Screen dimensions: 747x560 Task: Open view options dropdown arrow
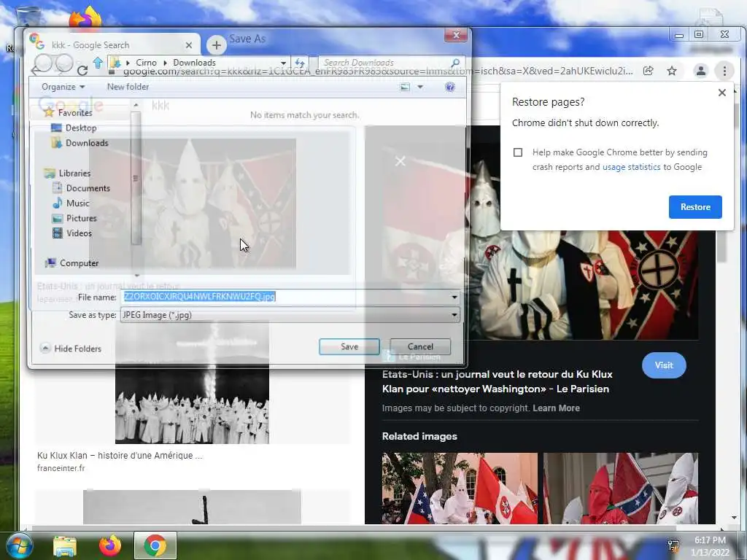420,87
